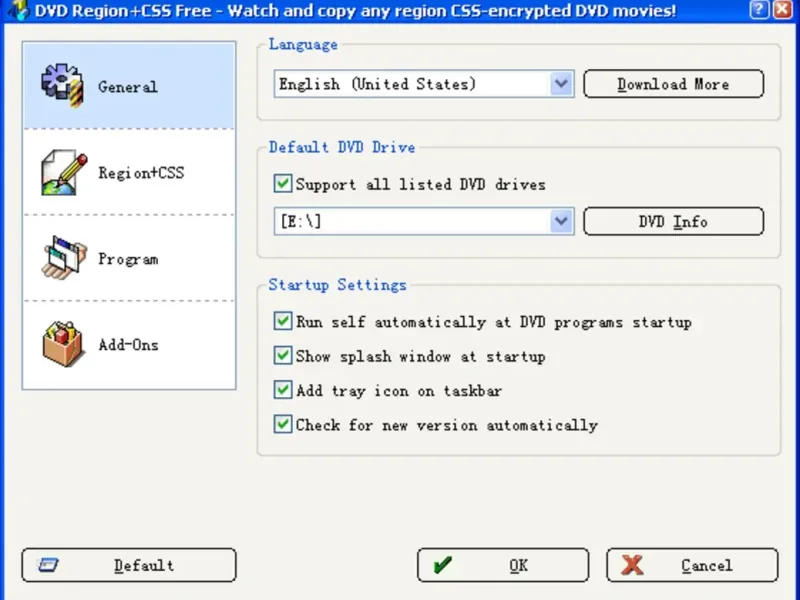The height and width of the screenshot is (600, 800).
Task: Click the red X icon on Cancel
Action: [x=632, y=565]
